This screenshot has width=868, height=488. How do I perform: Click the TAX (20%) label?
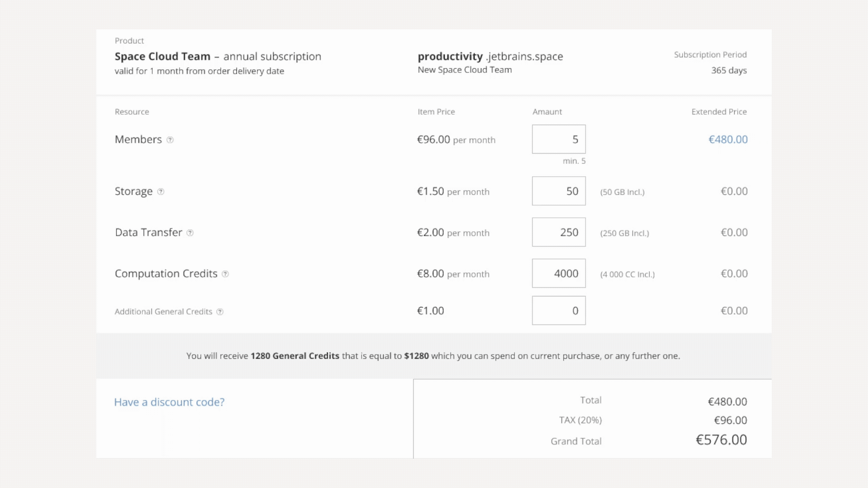[580, 420]
